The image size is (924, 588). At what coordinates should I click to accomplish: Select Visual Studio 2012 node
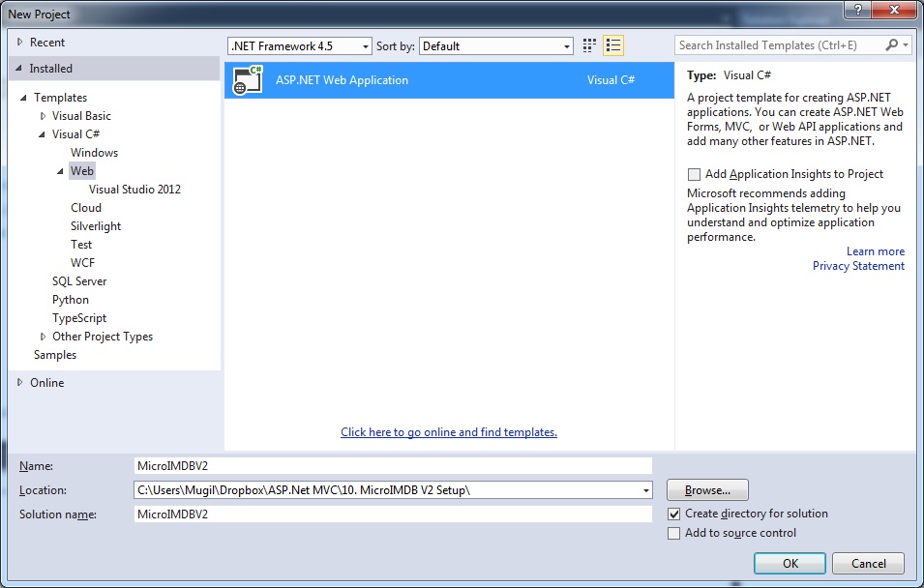point(134,190)
